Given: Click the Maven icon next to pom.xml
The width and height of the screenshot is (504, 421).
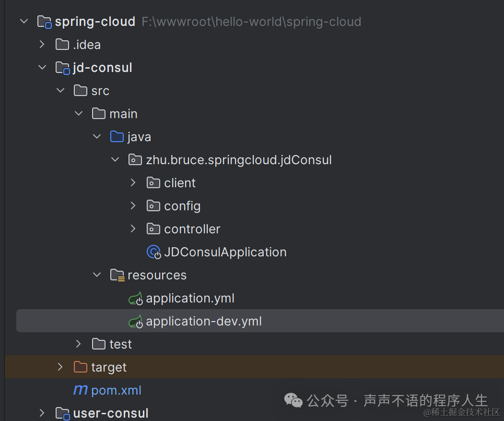Looking at the screenshot, I should coord(80,390).
